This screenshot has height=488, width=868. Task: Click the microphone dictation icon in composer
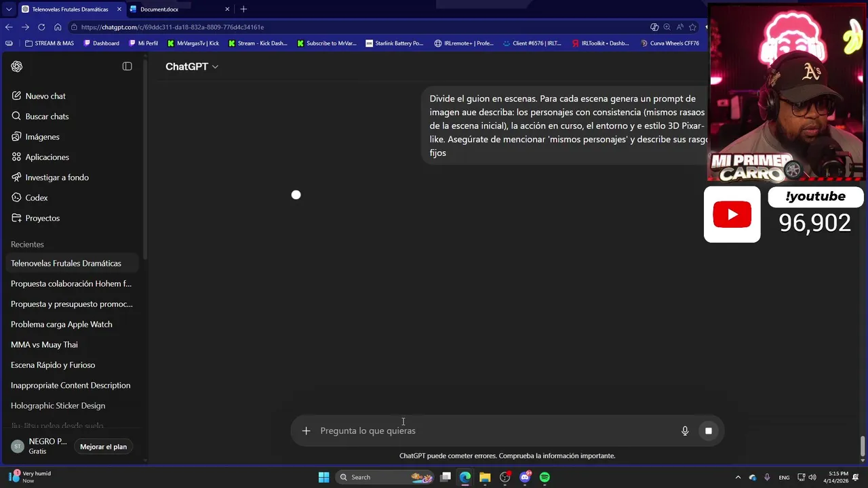685,430
